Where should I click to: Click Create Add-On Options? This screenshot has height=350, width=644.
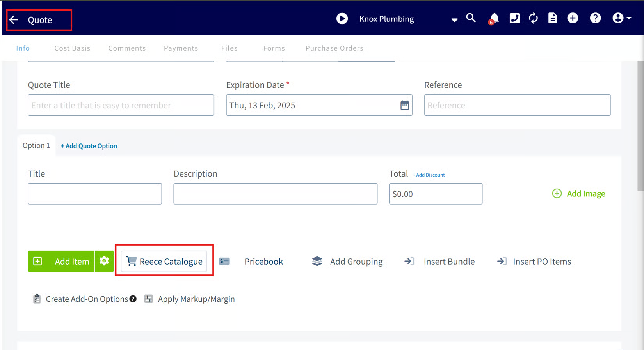[80, 299]
